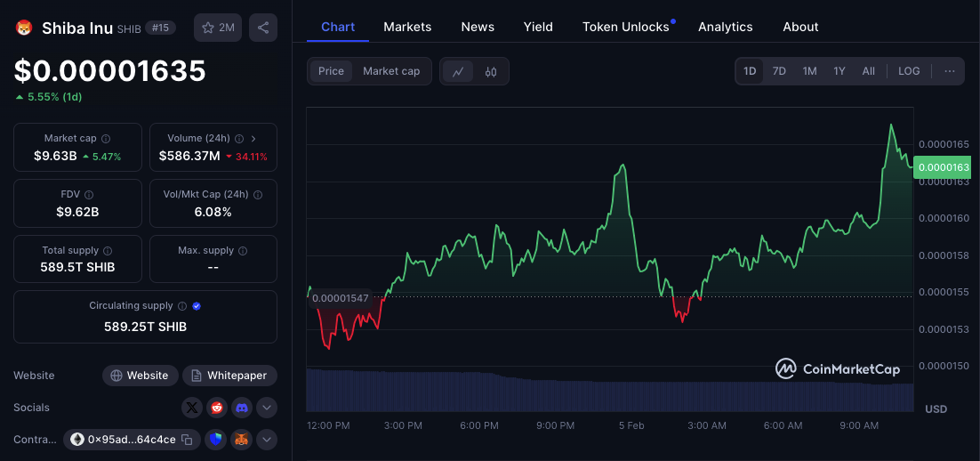Screen dimensions: 980x461
Task: Open the X (Twitter) social link
Action: click(192, 408)
